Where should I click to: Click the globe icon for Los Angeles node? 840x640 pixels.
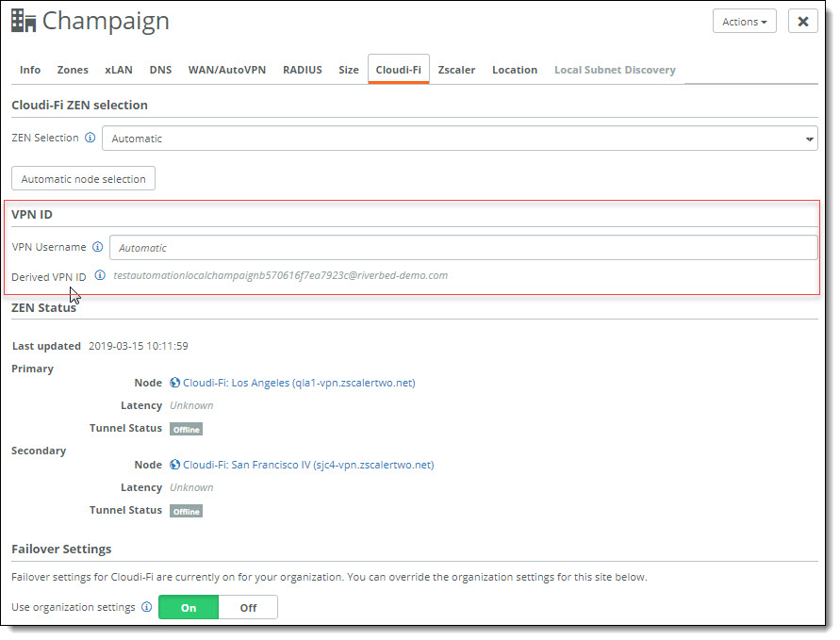pyautogui.click(x=174, y=383)
